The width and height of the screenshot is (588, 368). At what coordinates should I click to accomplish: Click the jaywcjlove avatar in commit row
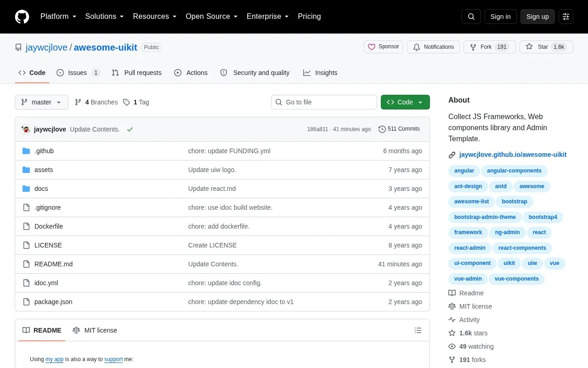[26, 129]
